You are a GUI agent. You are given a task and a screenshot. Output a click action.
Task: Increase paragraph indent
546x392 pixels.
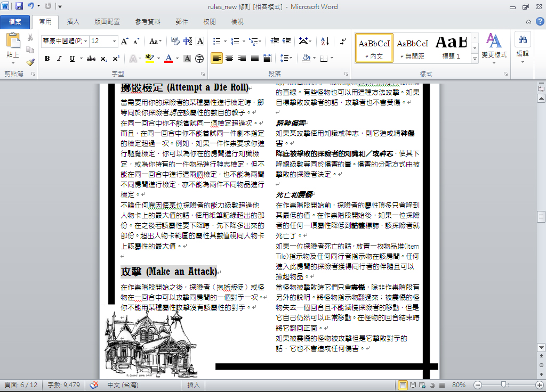pos(286,42)
